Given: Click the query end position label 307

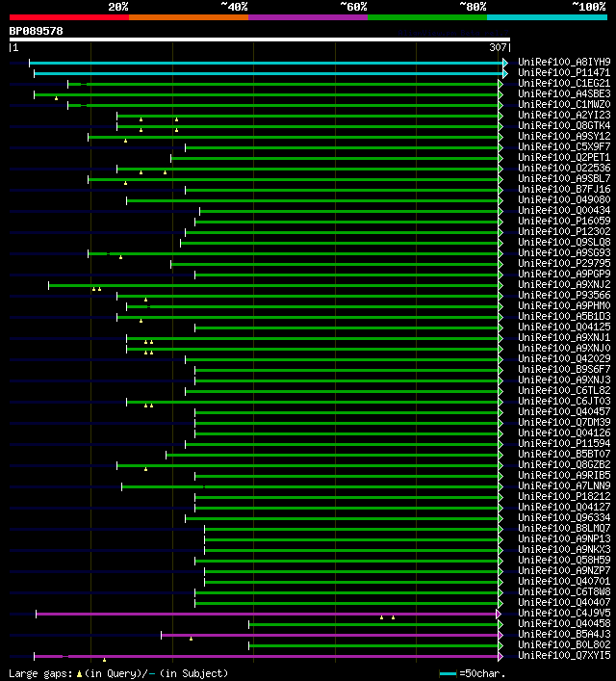Looking at the screenshot, I should point(498,47).
